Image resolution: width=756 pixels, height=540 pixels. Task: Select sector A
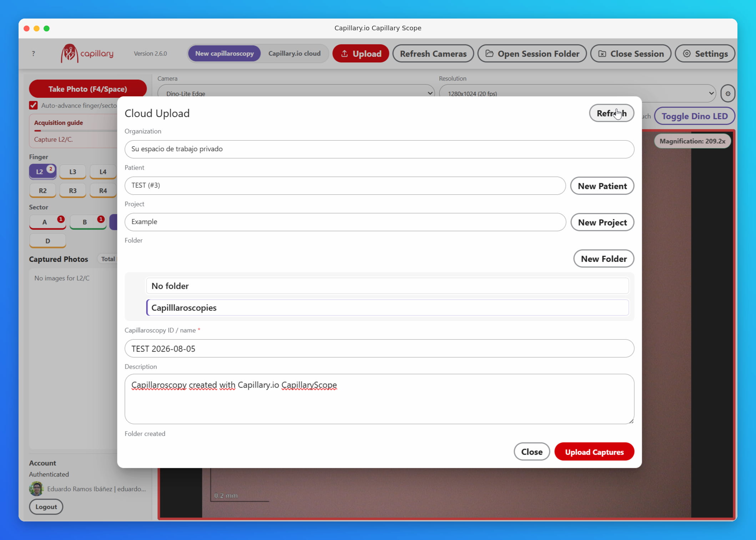point(47,222)
